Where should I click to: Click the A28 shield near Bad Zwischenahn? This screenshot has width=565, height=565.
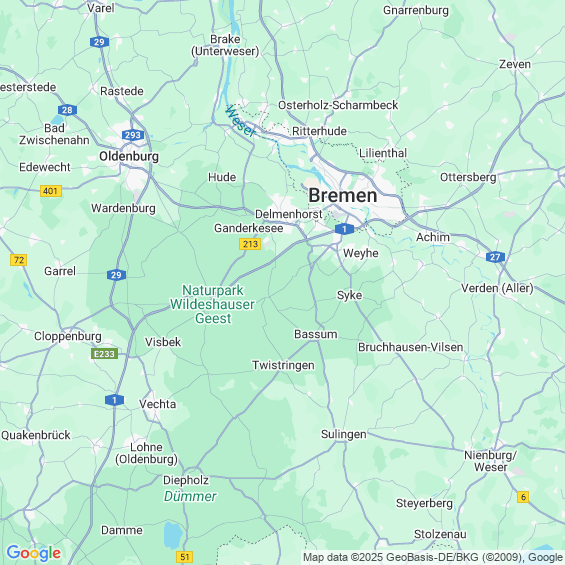(x=67, y=110)
